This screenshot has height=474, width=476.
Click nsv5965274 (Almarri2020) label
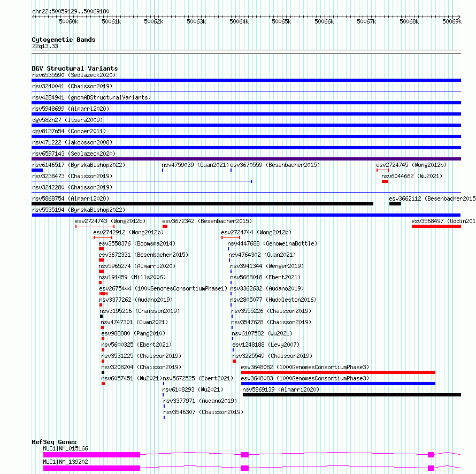coord(137,266)
